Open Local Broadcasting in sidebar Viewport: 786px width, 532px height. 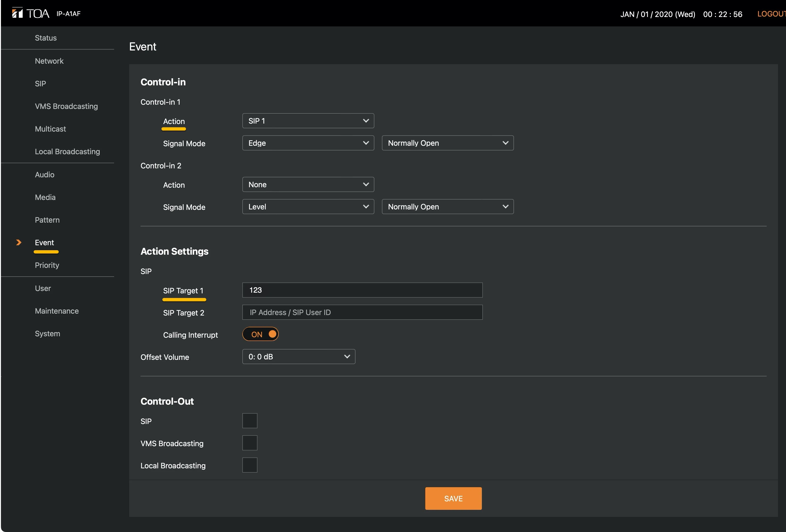tap(67, 152)
